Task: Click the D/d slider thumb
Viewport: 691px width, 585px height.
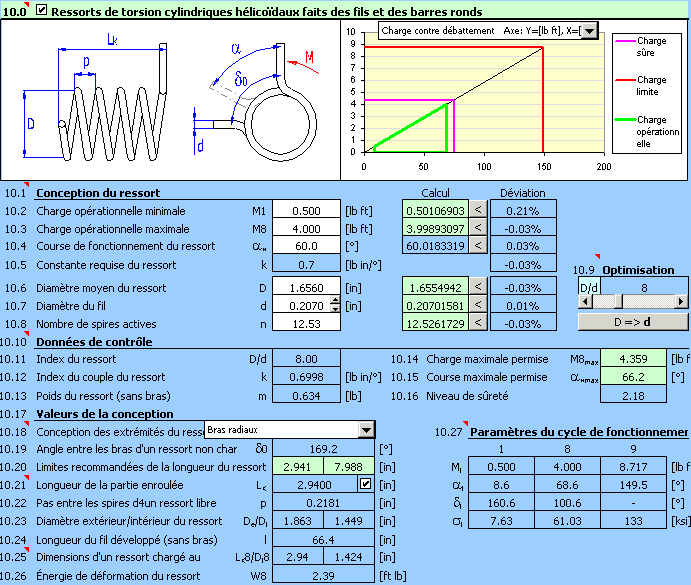Action: click(x=619, y=302)
